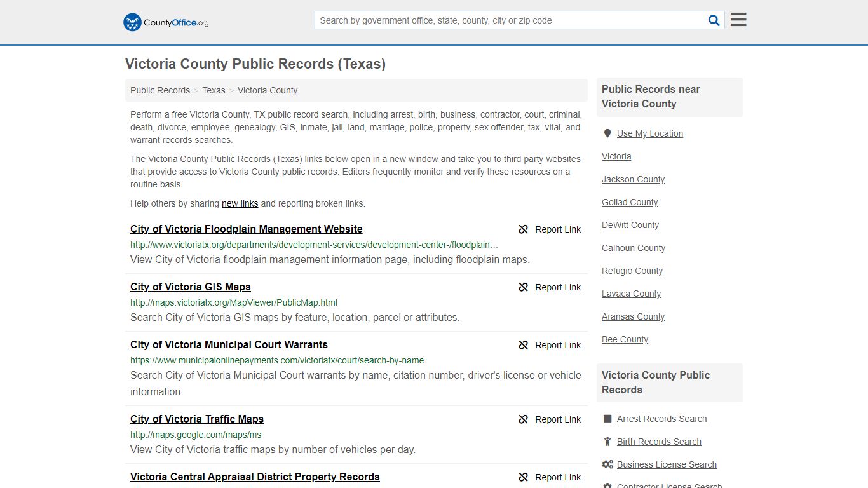
Task: Open maps.google.com/maps/ms URL
Action: (196, 435)
